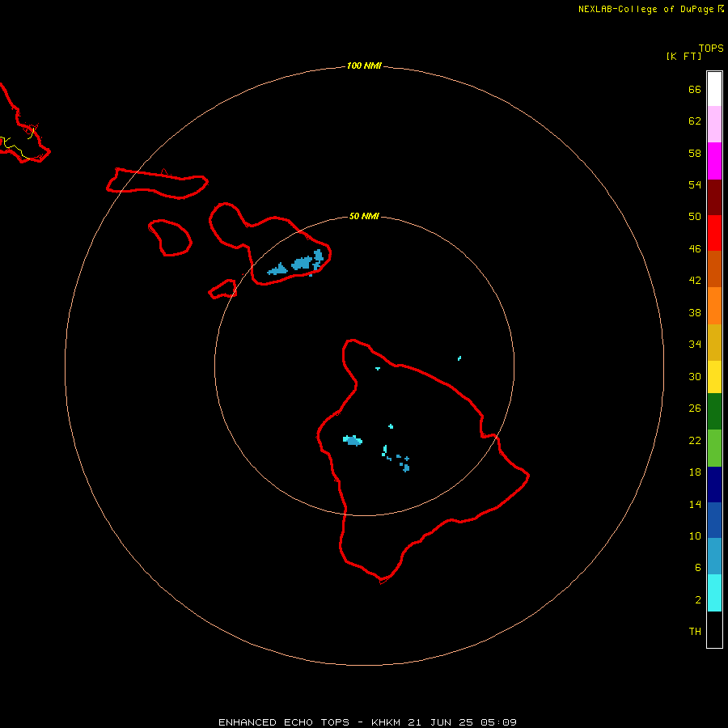
Task: Click the small cyan echo offshore northeast of Big Island
Action: (459, 358)
